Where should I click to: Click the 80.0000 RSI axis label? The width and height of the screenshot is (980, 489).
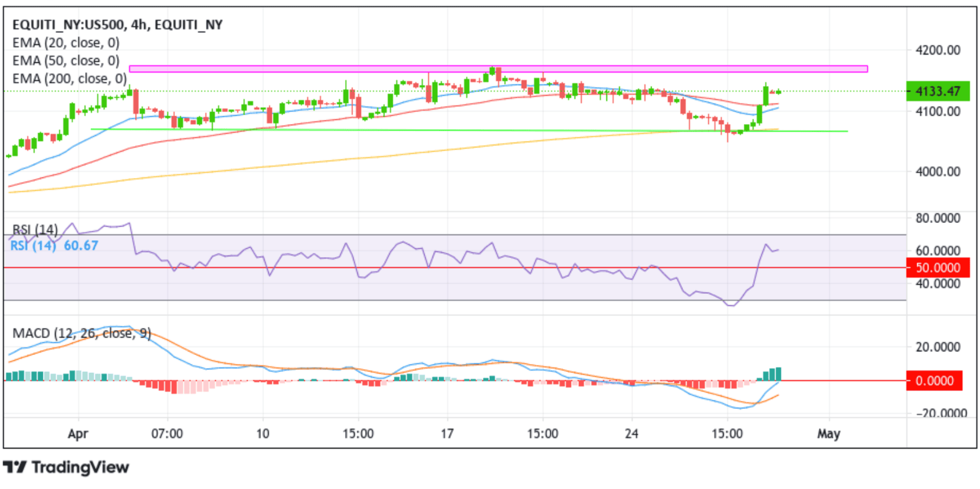pos(938,218)
